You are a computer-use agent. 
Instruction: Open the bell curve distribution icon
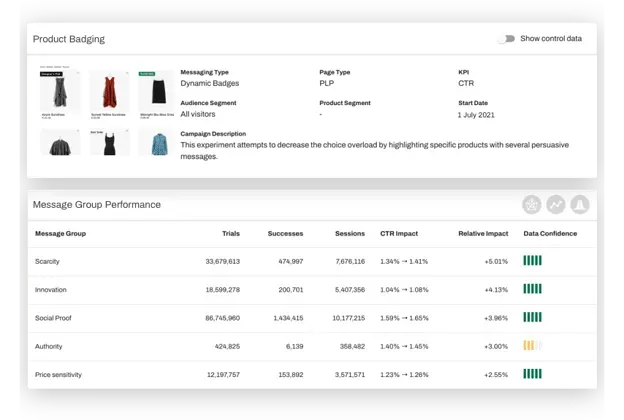pyautogui.click(x=580, y=205)
